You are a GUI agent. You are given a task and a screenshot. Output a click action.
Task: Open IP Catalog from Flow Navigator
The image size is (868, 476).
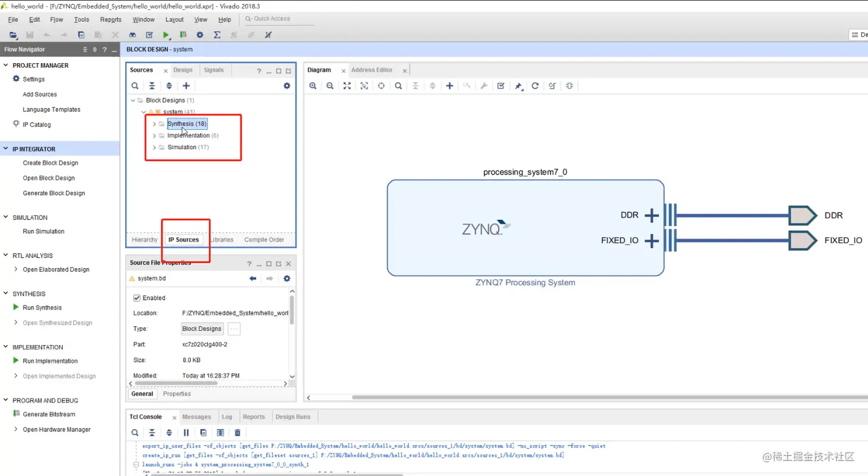(37, 125)
